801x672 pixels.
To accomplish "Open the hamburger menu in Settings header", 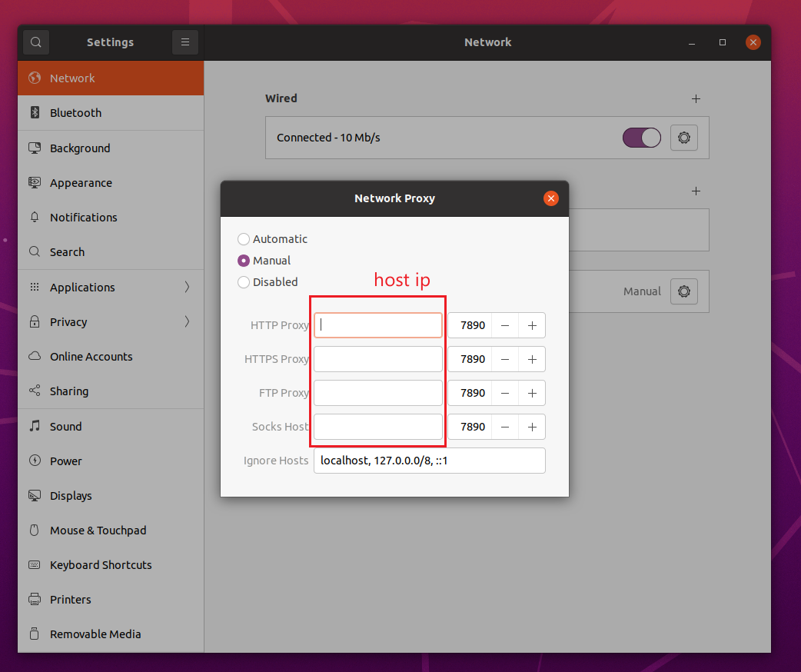I will click(185, 42).
